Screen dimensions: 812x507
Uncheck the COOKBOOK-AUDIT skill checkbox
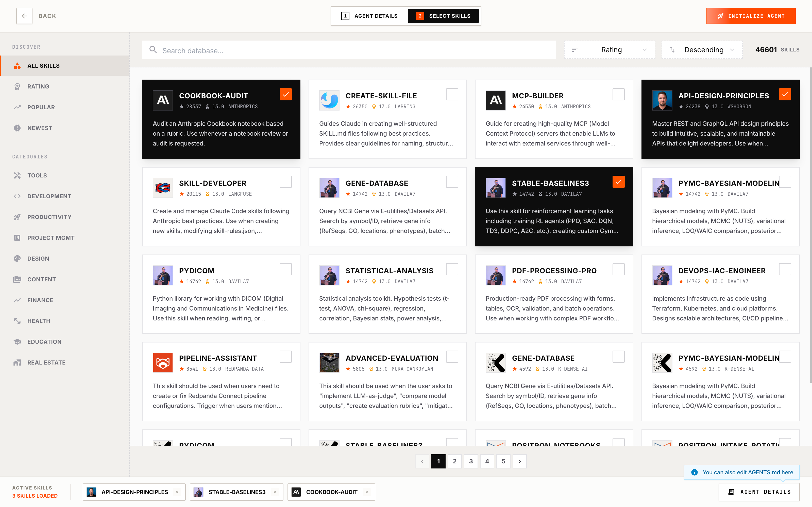pos(285,95)
